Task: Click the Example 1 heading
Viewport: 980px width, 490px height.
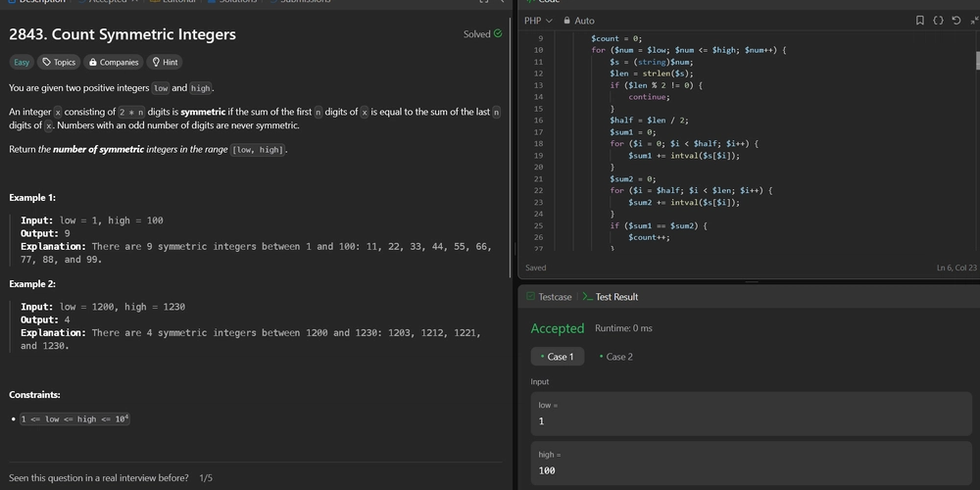Action: coord(32,198)
